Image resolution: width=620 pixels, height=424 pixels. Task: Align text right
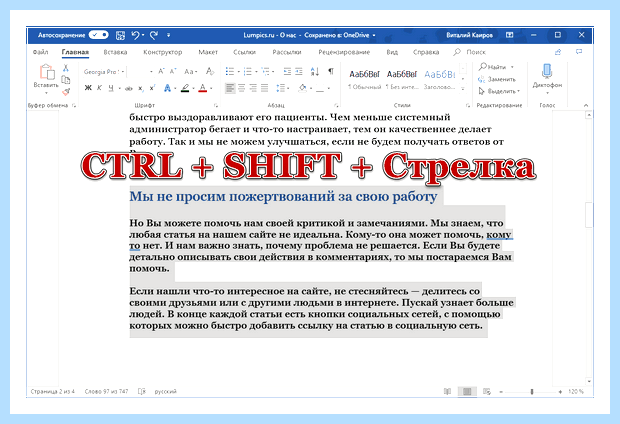tap(253, 88)
